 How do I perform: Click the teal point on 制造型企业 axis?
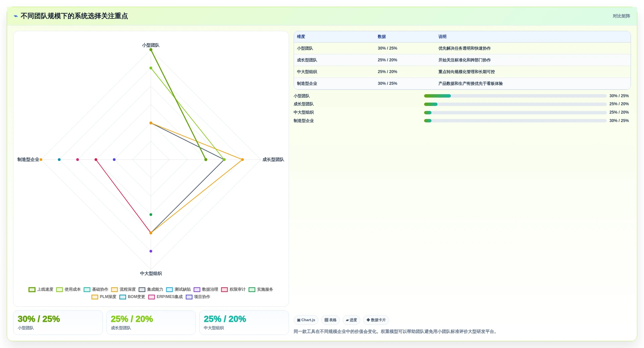[x=59, y=160]
